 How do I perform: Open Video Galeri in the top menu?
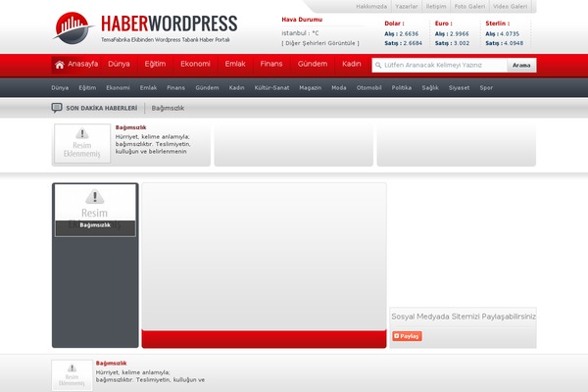click(510, 7)
